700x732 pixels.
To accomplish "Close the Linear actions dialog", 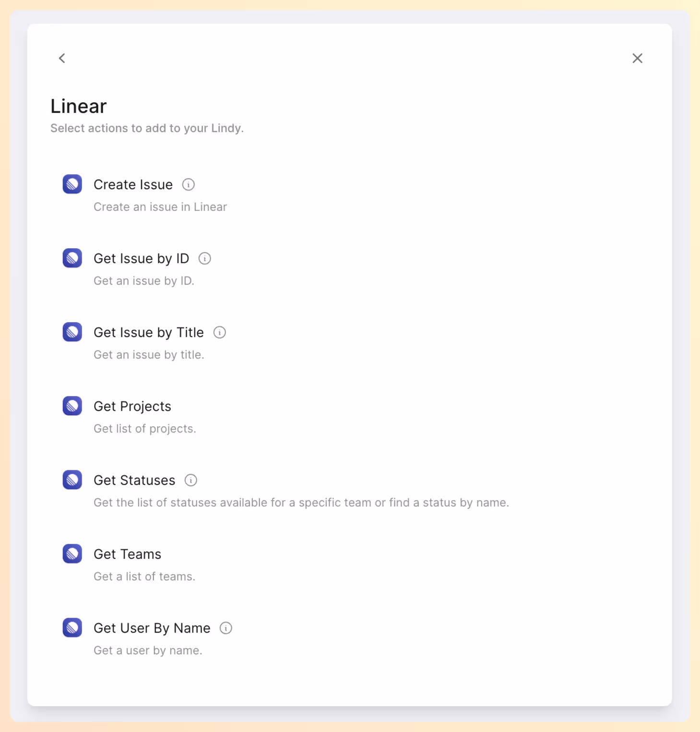I will pyautogui.click(x=637, y=58).
